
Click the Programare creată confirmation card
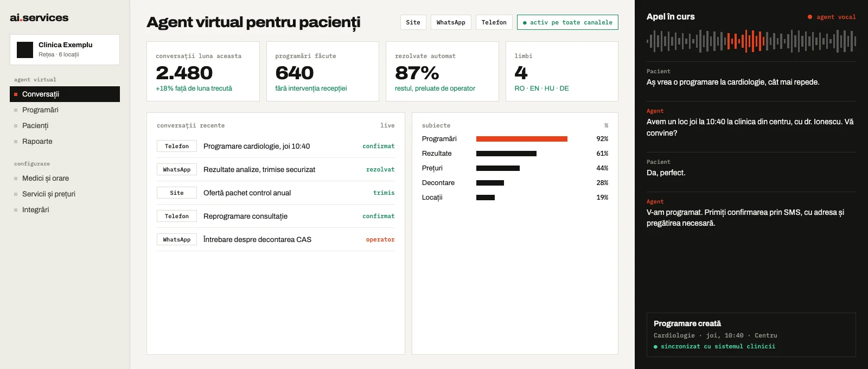(751, 335)
